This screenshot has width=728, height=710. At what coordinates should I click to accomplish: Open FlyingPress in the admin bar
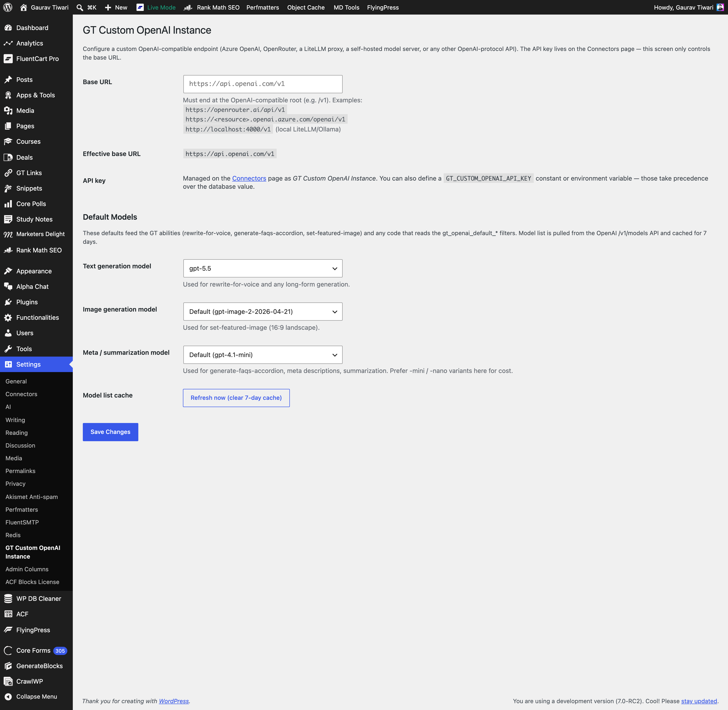tap(383, 8)
